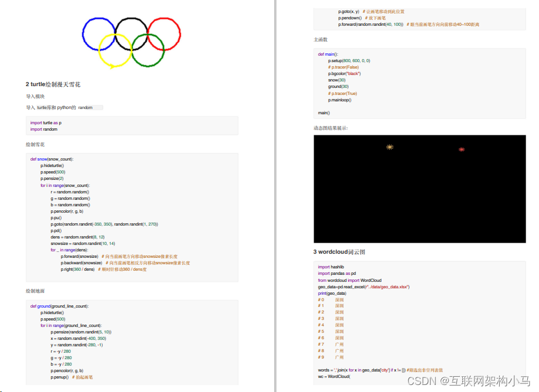Image resolution: width=539 pixels, height=392 pixels.
Task: Click commented "# p.tracer(False)" line
Action: pos(343,67)
